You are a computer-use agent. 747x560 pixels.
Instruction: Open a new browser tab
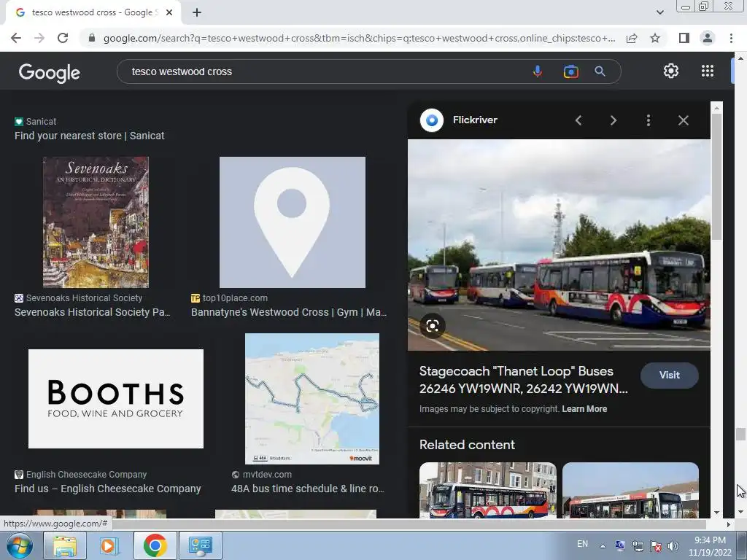[197, 12]
